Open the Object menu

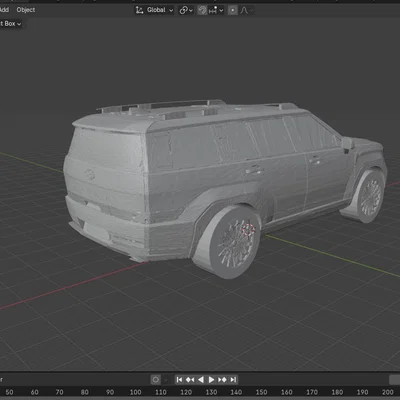[26, 10]
